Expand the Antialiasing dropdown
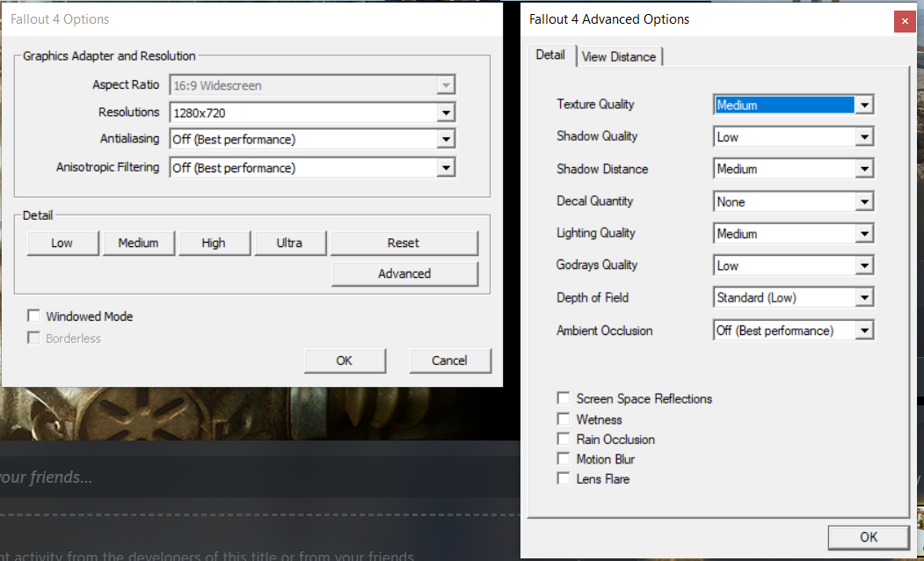Image resolution: width=924 pixels, height=561 pixels. (x=312, y=139)
